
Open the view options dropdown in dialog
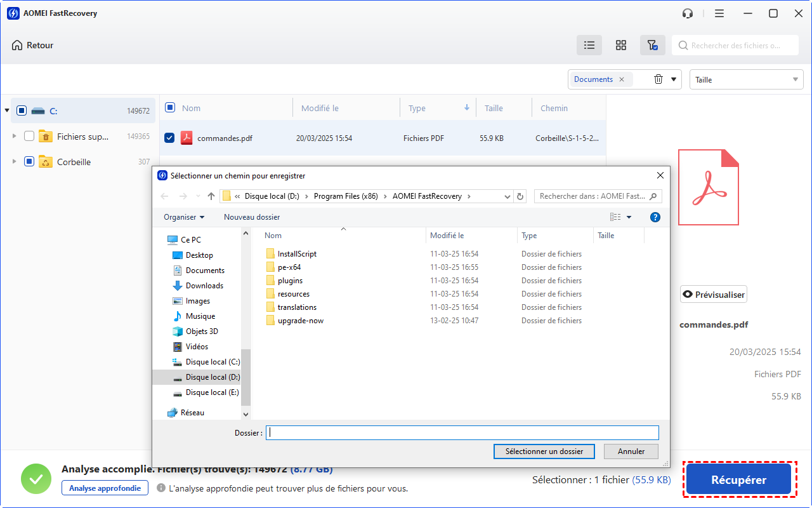(629, 217)
